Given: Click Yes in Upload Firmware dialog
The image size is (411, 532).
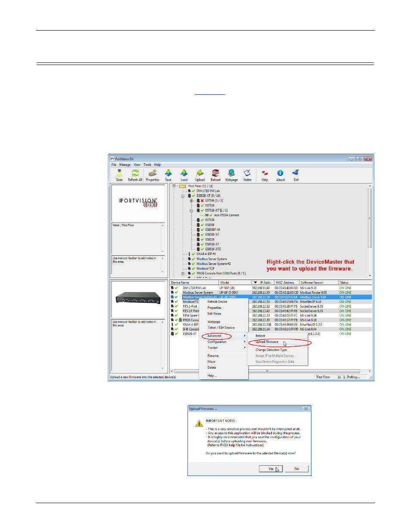Looking at the screenshot, I should [271, 469].
